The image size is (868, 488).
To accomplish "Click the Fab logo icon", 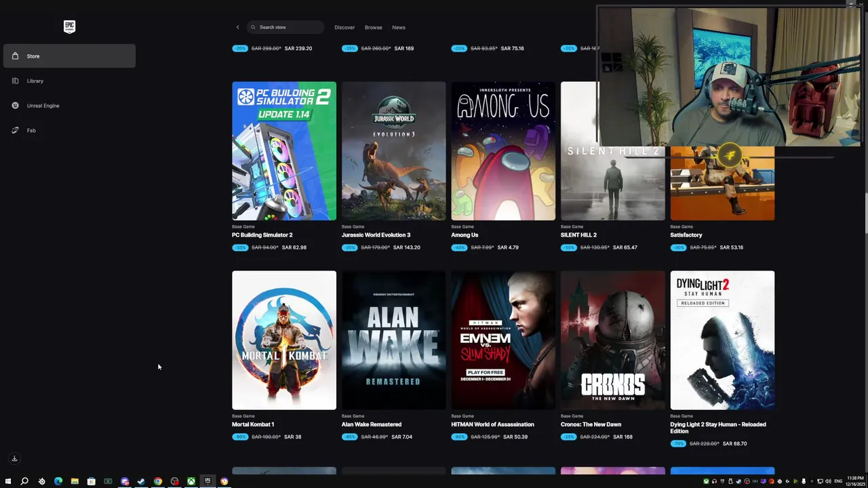I will (15, 130).
